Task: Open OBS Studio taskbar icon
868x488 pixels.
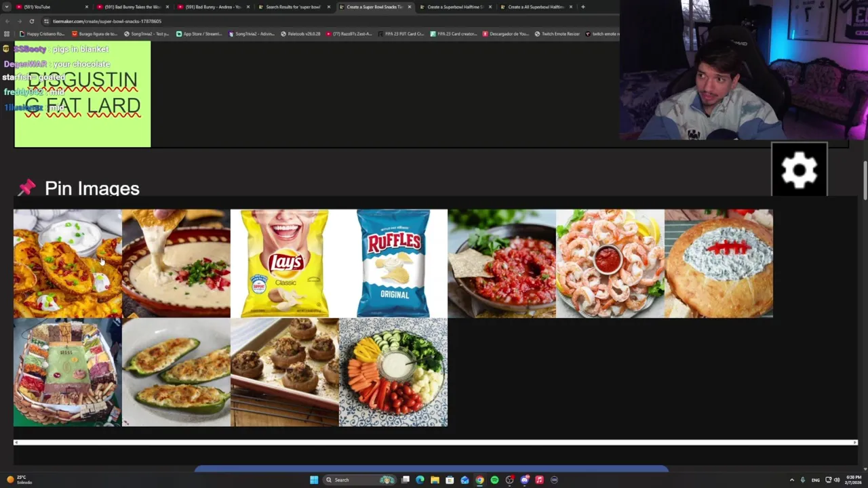Action: (x=509, y=480)
